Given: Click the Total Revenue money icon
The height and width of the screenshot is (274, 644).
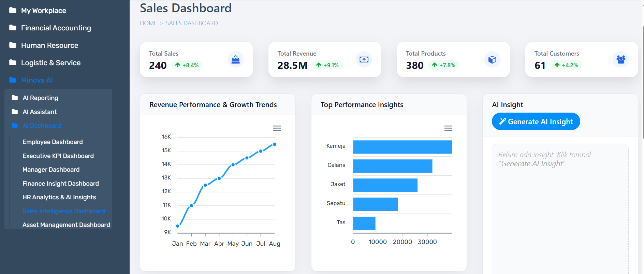Looking at the screenshot, I should coord(364,60).
